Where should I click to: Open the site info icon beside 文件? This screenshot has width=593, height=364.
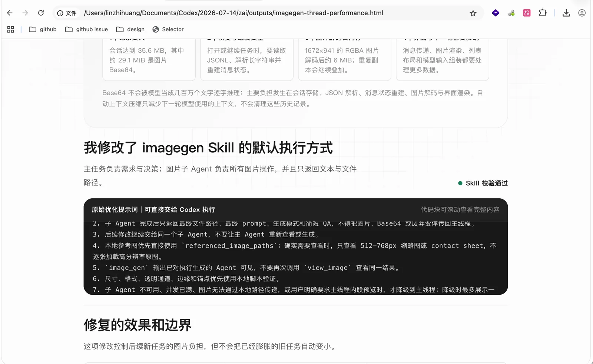pyautogui.click(x=60, y=13)
